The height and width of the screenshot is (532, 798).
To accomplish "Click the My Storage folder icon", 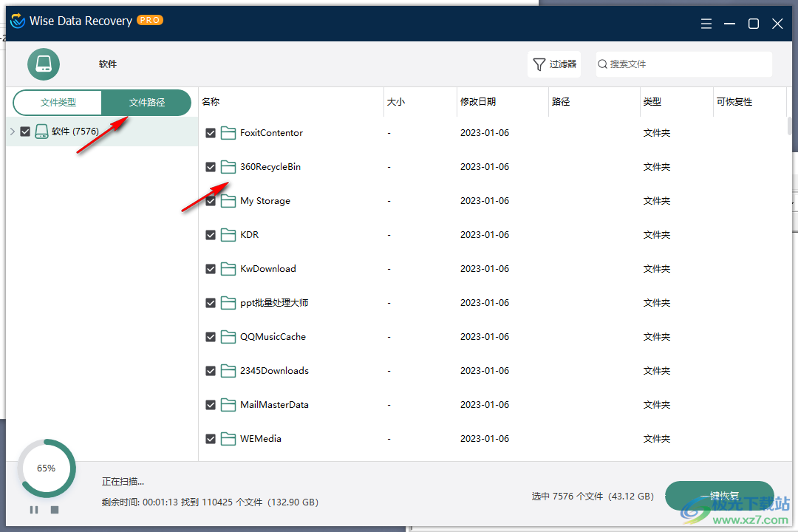I will (228, 201).
